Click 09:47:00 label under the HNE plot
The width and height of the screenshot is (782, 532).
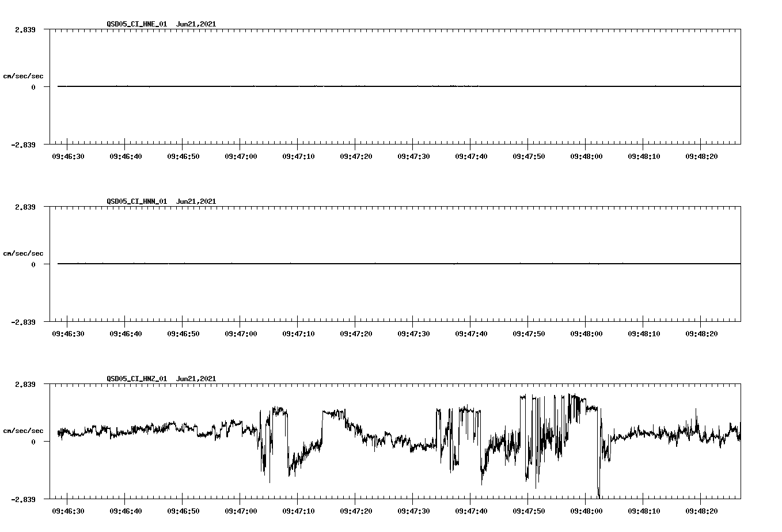(x=241, y=157)
